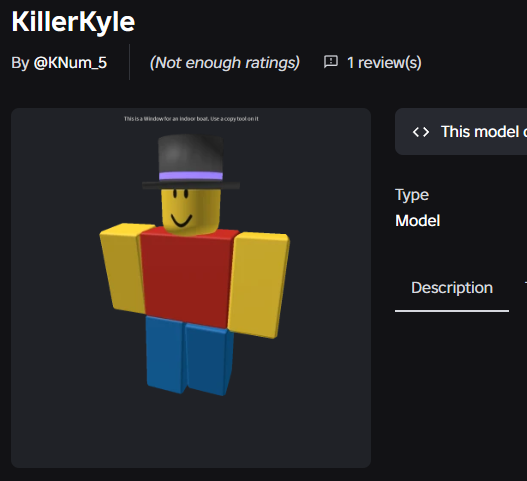This screenshot has width=527, height=481.
Task: Open the 1 review(s) link
Action: click(384, 63)
